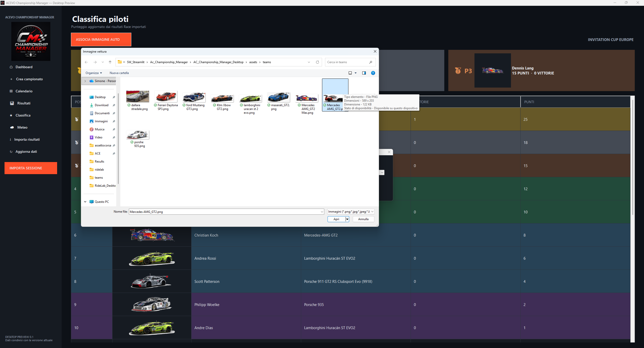
Task: Open the Immagini file type filter dropdown
Action: click(x=351, y=212)
